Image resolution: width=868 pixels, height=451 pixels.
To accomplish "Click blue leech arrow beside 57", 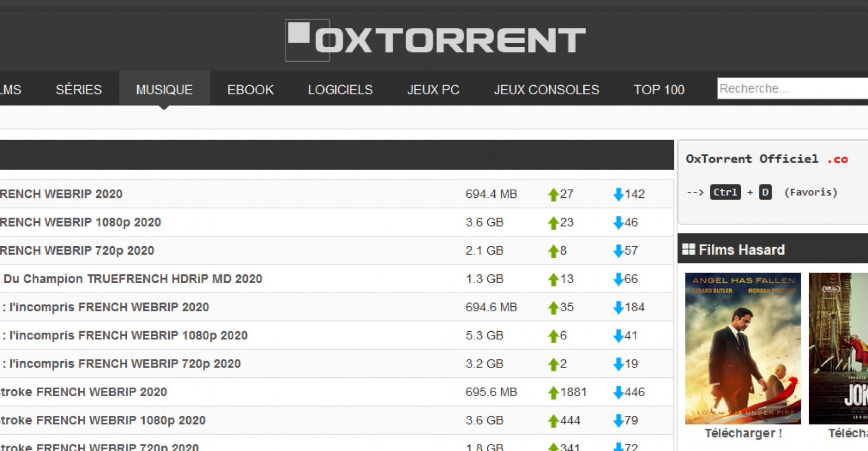I will (618, 251).
